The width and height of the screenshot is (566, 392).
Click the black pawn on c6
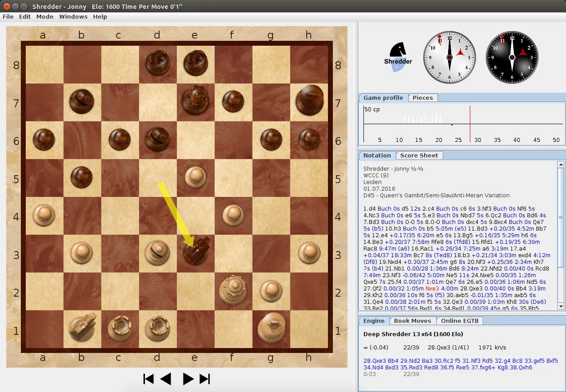point(119,139)
